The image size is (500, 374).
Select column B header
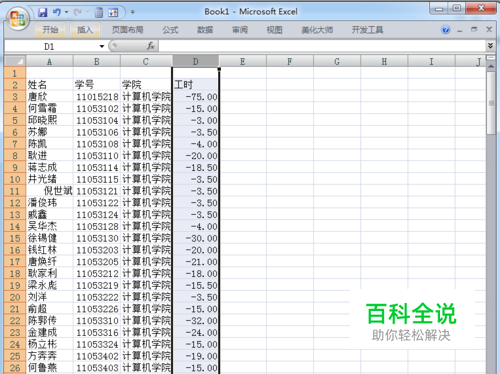click(x=97, y=61)
